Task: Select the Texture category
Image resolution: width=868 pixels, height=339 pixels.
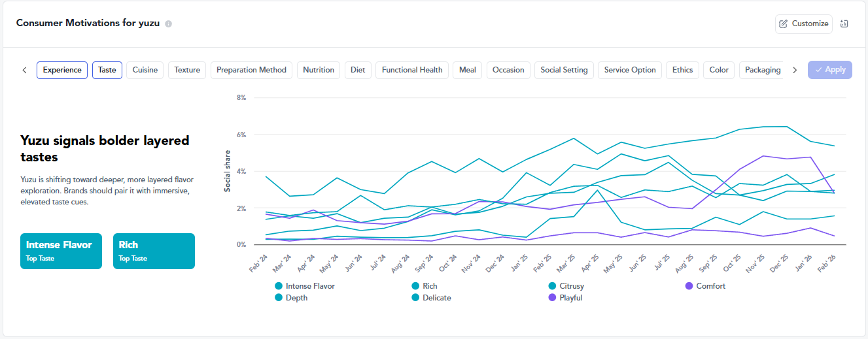Action: click(187, 70)
